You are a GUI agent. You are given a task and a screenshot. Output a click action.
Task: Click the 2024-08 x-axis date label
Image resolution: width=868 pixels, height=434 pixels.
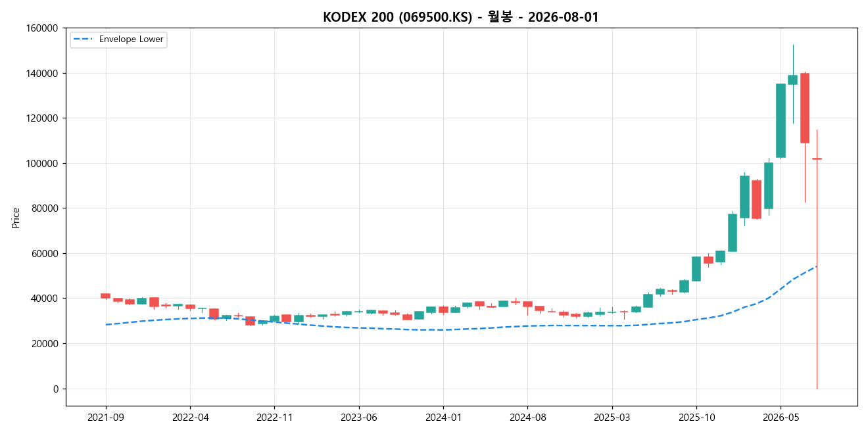click(527, 418)
